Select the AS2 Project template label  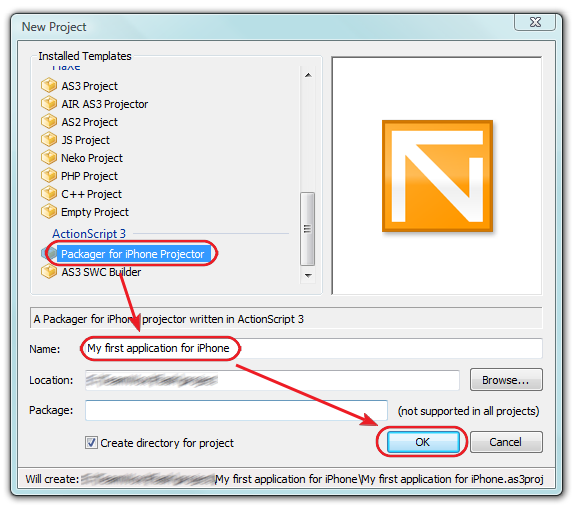[x=89, y=122]
